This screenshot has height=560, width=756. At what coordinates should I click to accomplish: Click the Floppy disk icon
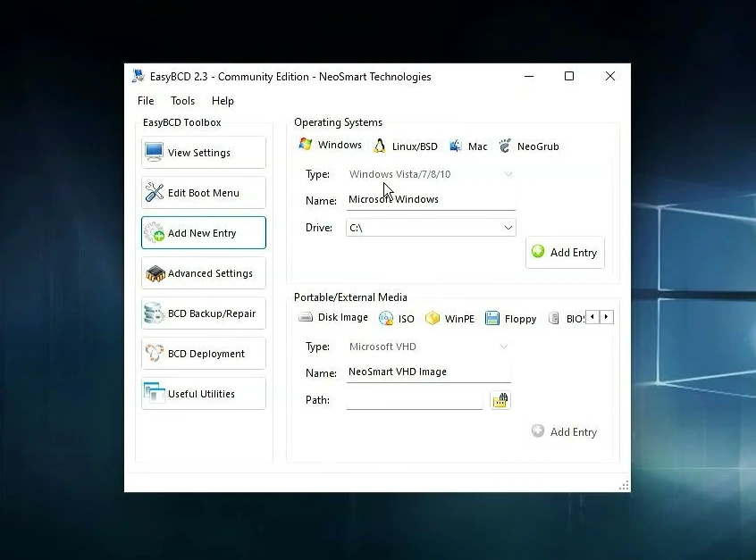pos(492,318)
